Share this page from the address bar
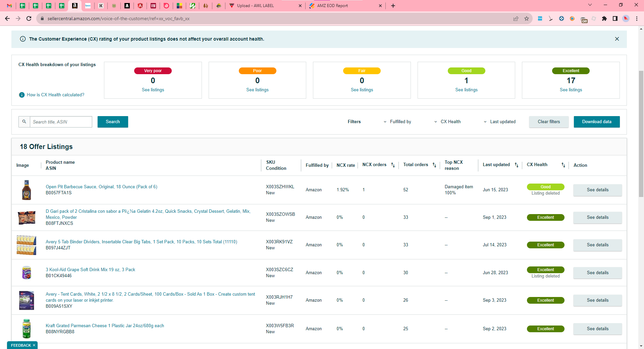 (x=516, y=18)
